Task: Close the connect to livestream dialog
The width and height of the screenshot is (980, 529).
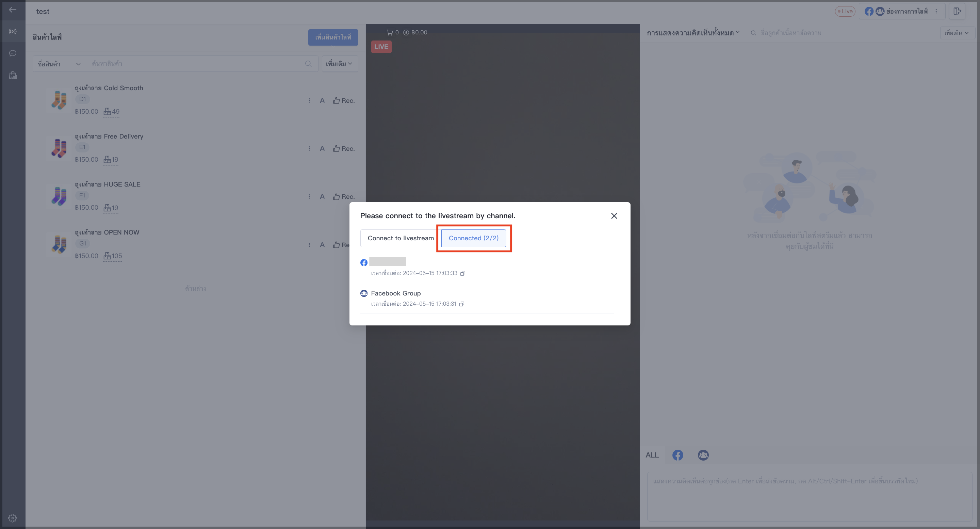Action: pyautogui.click(x=614, y=216)
